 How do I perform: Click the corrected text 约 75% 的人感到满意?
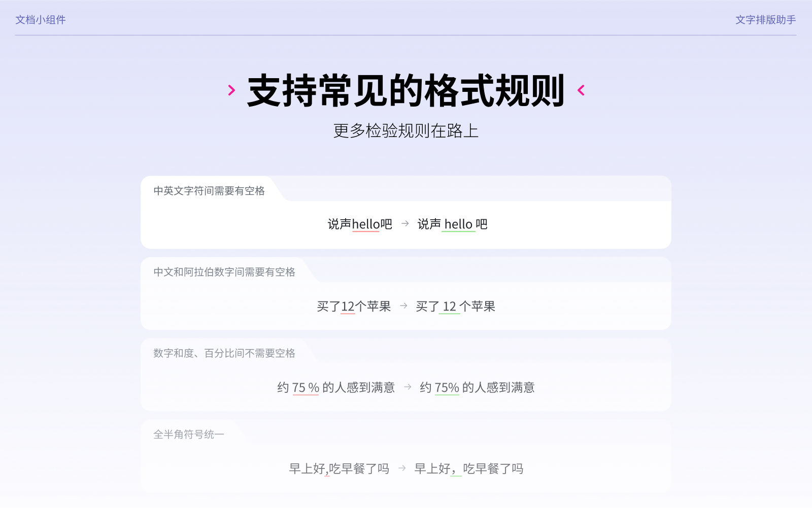click(477, 388)
